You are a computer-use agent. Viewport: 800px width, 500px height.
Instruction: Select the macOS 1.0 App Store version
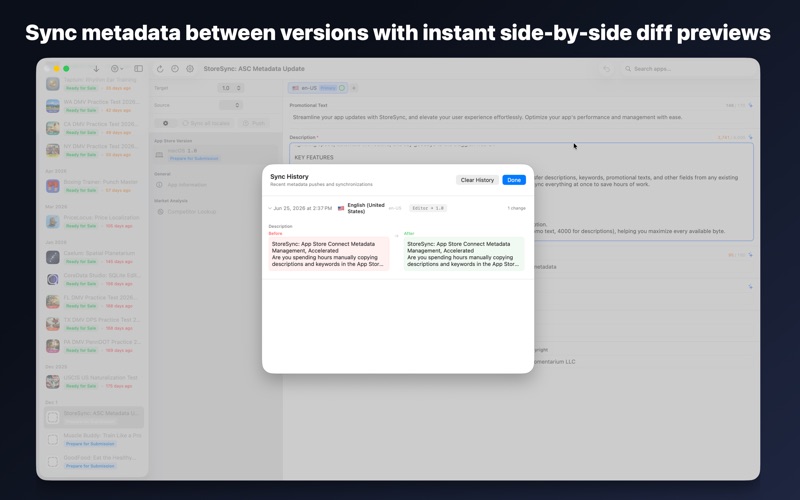click(x=216, y=154)
